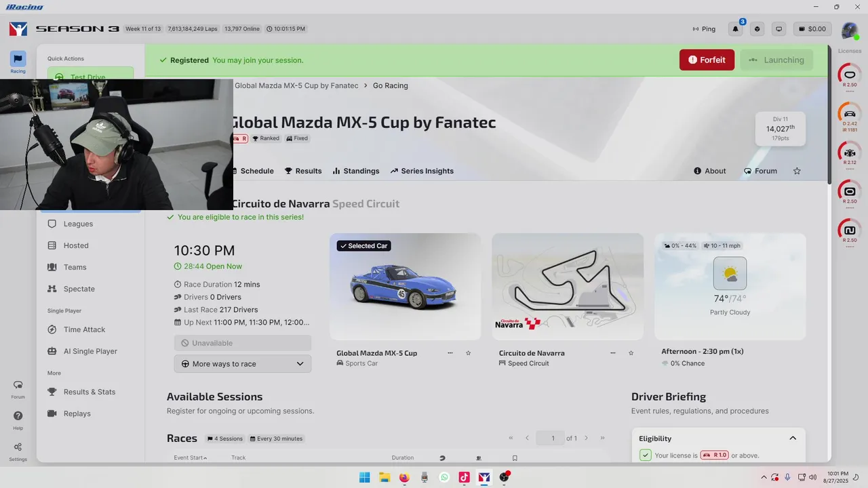Click the Test Drive quick action
The height and width of the screenshot is (488, 868).
coord(90,74)
